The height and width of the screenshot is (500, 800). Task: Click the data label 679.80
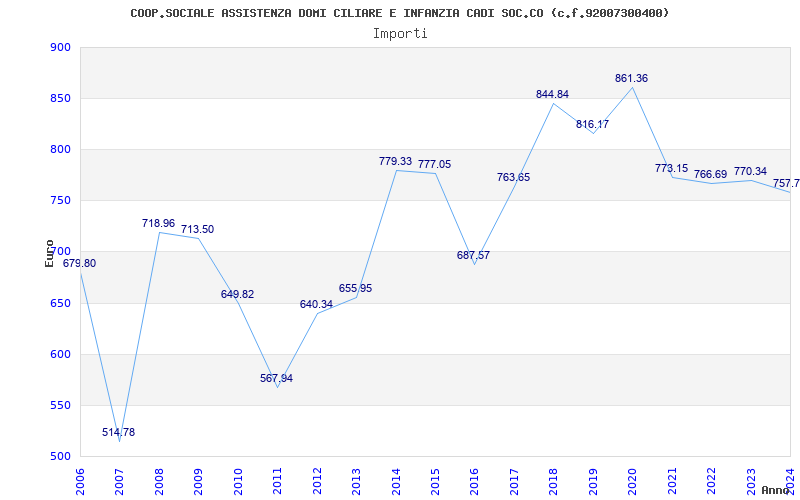(x=79, y=263)
